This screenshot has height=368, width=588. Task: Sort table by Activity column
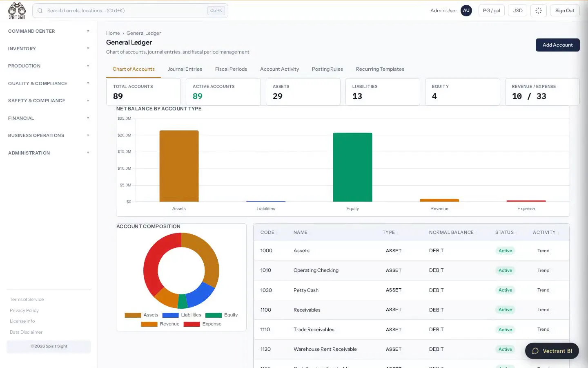click(x=546, y=232)
